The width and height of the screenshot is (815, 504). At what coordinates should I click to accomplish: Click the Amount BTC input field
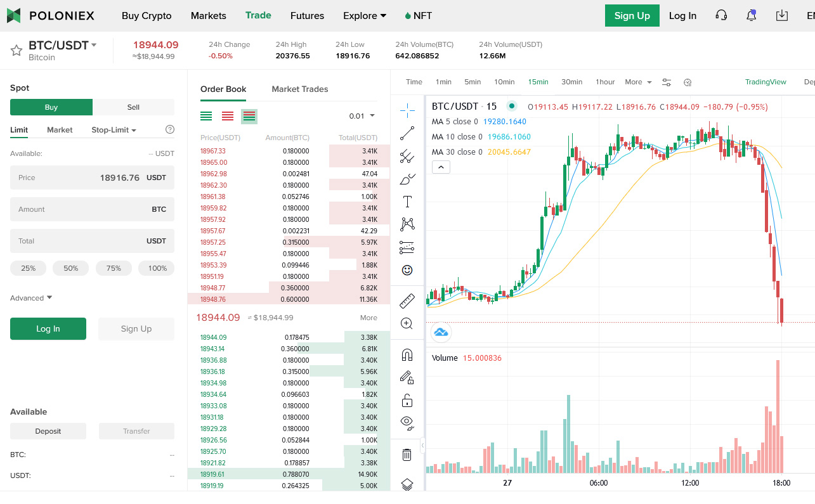pyautogui.click(x=92, y=209)
